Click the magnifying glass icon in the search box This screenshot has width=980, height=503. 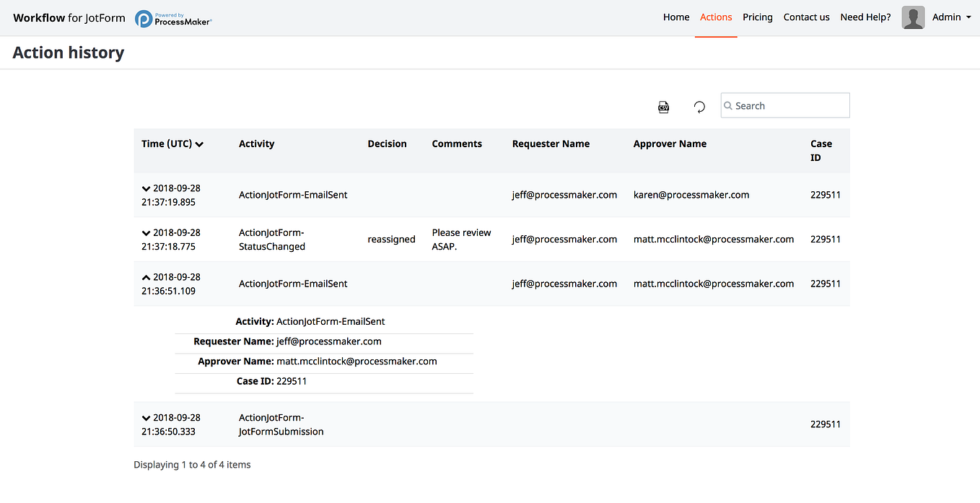point(729,105)
